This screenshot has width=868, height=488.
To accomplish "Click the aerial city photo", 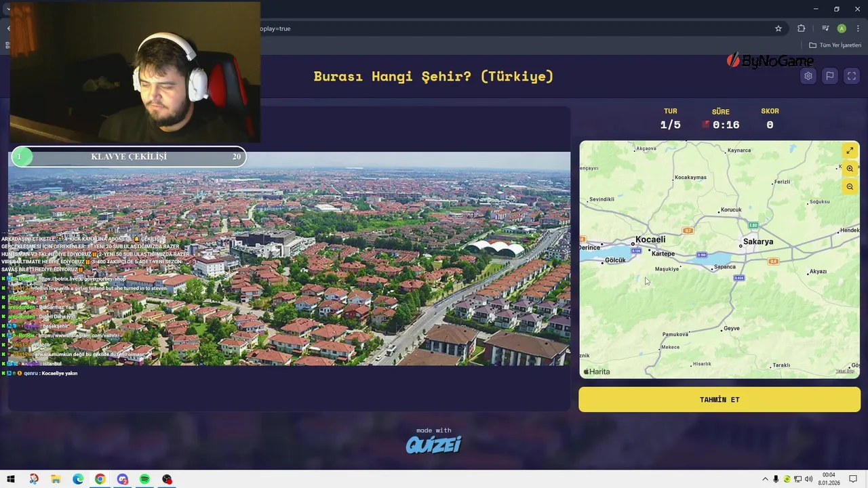I will [290, 259].
